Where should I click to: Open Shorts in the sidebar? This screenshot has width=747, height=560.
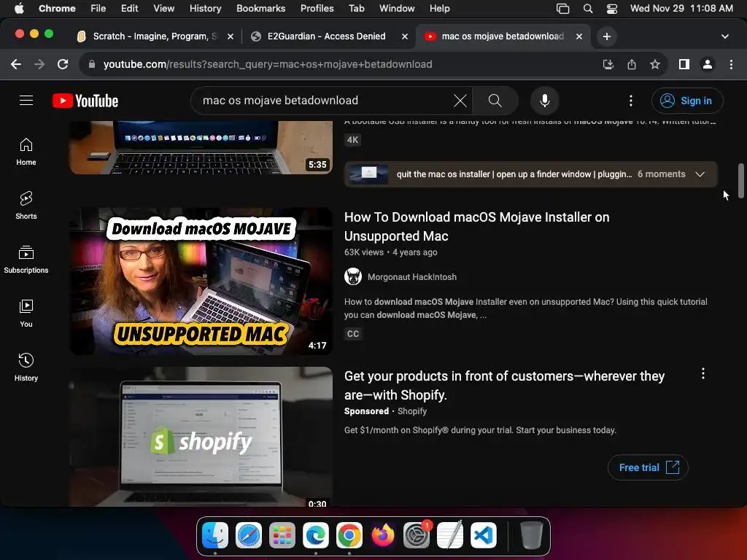(x=26, y=205)
